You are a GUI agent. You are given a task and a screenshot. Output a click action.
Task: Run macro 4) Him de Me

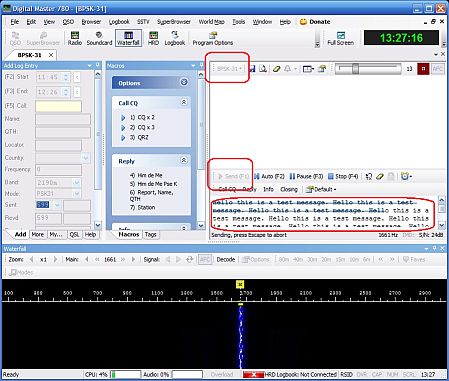[146, 175]
